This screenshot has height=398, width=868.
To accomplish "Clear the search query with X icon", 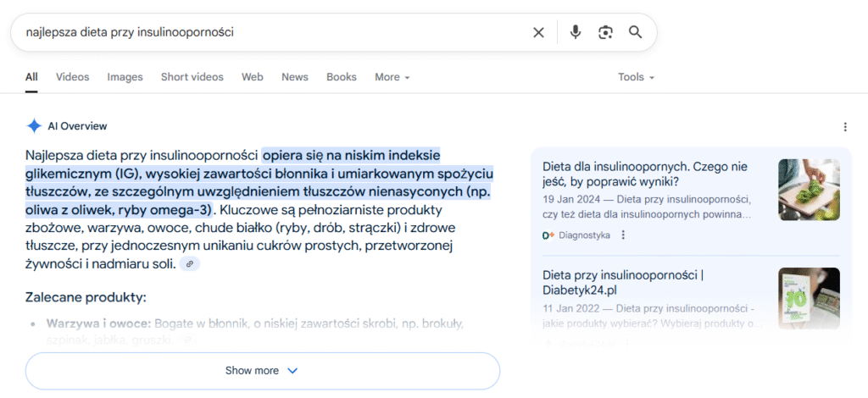I will click(538, 33).
